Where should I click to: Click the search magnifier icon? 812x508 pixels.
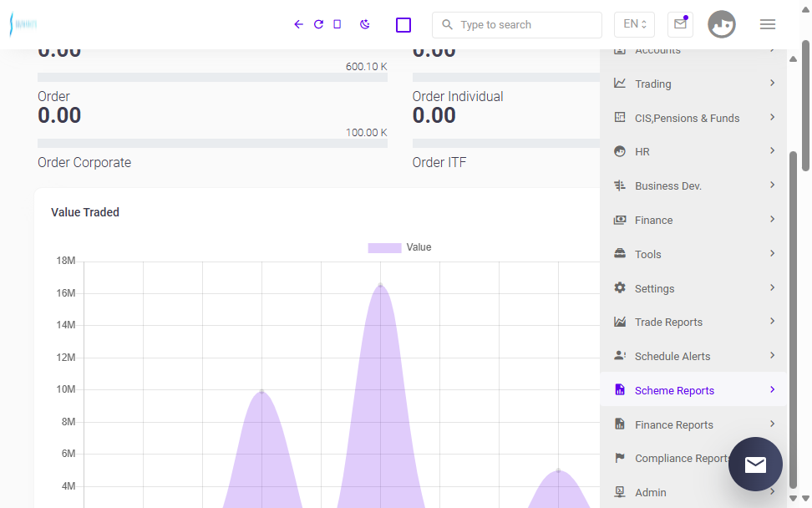447,24
